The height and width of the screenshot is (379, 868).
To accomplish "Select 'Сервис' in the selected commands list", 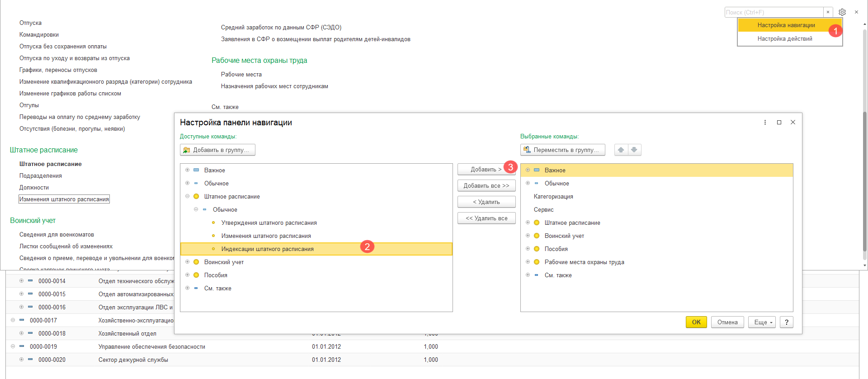I will [544, 210].
